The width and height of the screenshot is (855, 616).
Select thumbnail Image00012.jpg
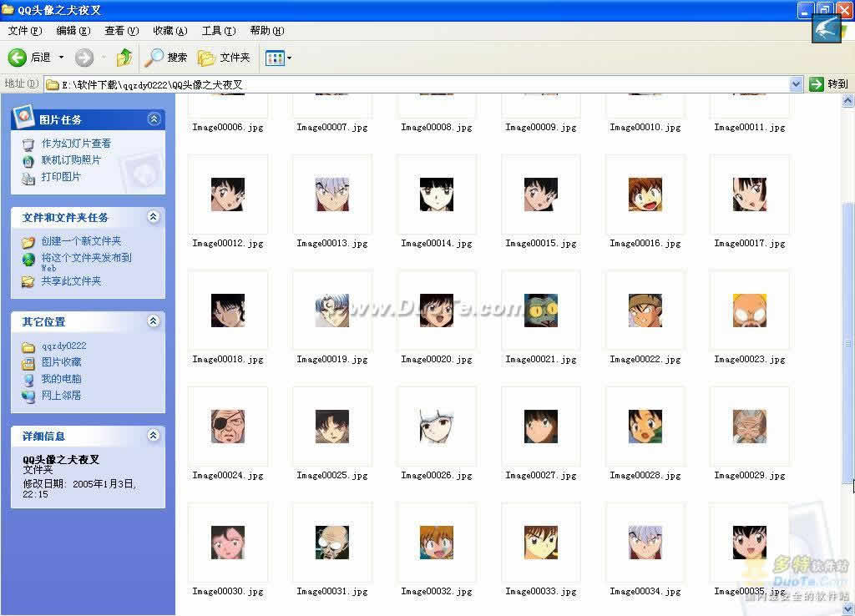(228, 194)
